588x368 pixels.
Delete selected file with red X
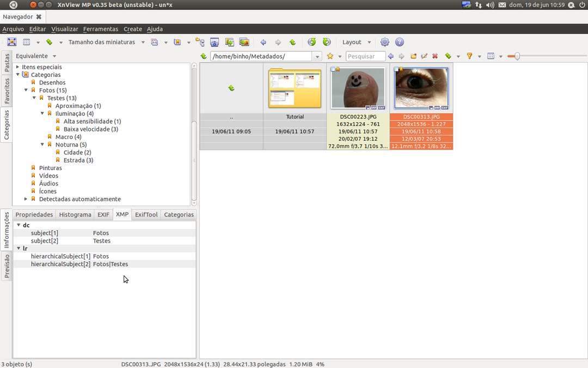coord(435,56)
